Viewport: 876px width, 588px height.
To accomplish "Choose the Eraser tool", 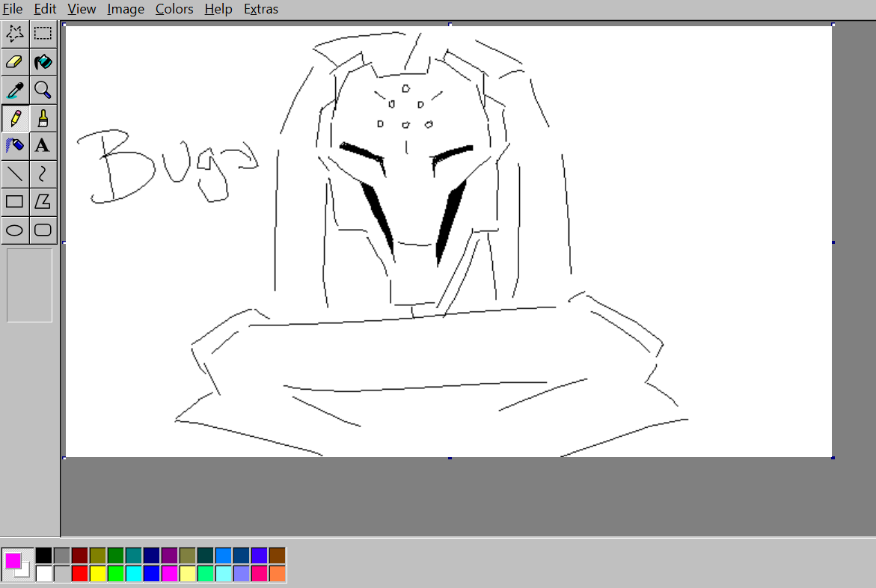I will (x=15, y=61).
